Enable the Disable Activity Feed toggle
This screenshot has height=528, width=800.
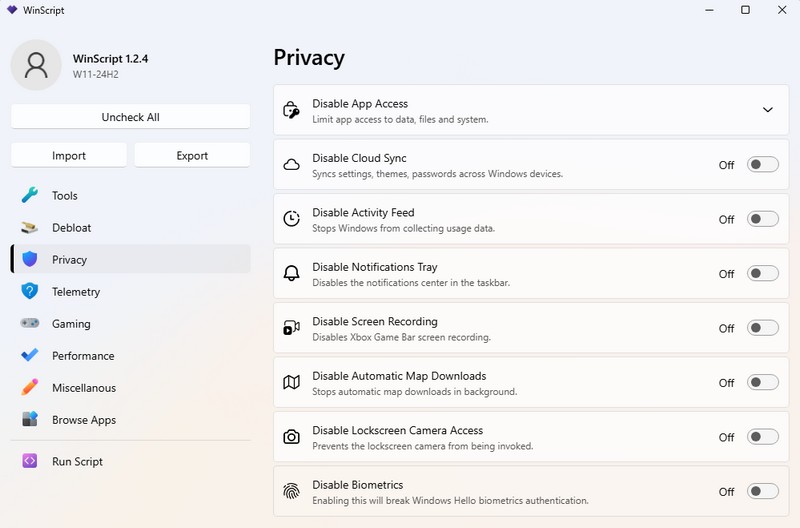coord(762,219)
